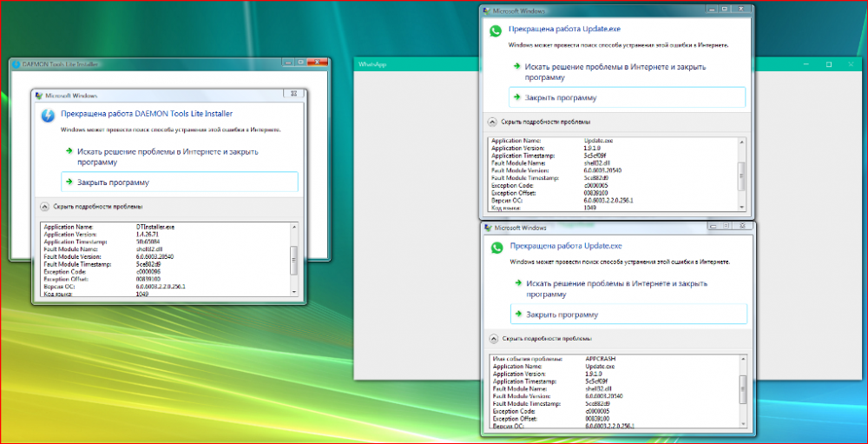The height and width of the screenshot is (444, 868).
Task: Hide problem details in lower Update.exe dialog
Action: point(493,339)
